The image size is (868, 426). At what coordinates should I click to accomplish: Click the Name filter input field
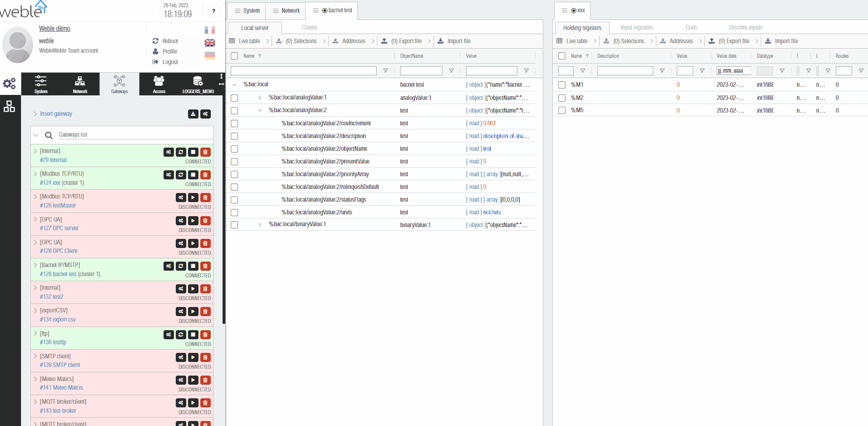pos(303,71)
